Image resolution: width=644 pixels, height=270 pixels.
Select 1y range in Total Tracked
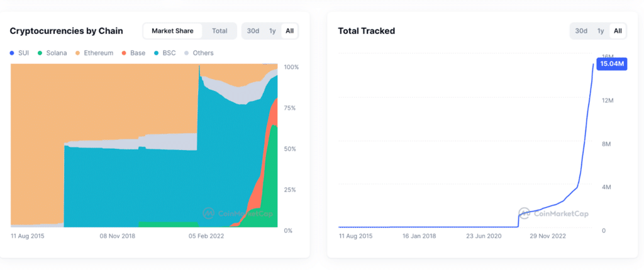click(x=601, y=31)
